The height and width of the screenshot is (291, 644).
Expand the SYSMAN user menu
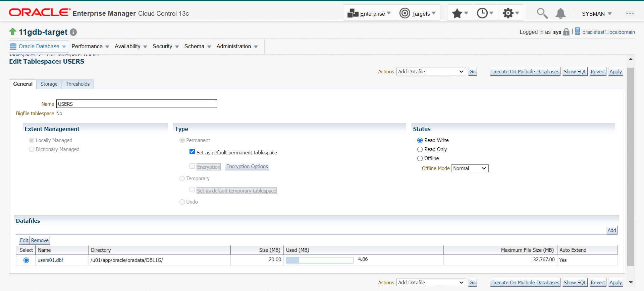click(x=597, y=14)
